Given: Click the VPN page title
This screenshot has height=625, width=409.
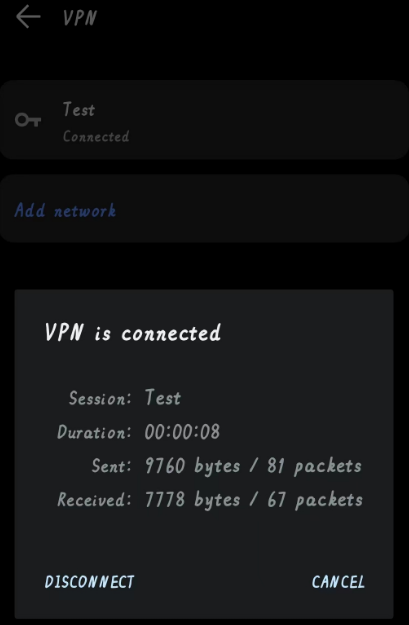Looking at the screenshot, I should coord(80,18).
